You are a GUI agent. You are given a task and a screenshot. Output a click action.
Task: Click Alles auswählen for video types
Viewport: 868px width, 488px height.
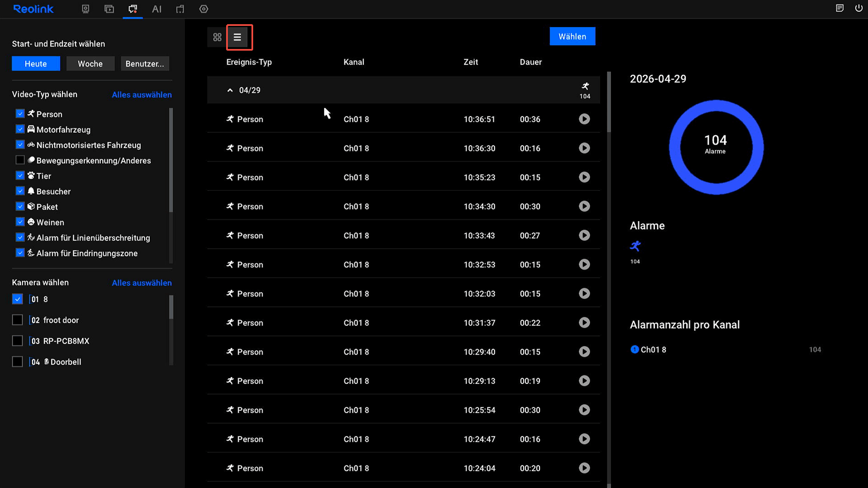coord(142,95)
